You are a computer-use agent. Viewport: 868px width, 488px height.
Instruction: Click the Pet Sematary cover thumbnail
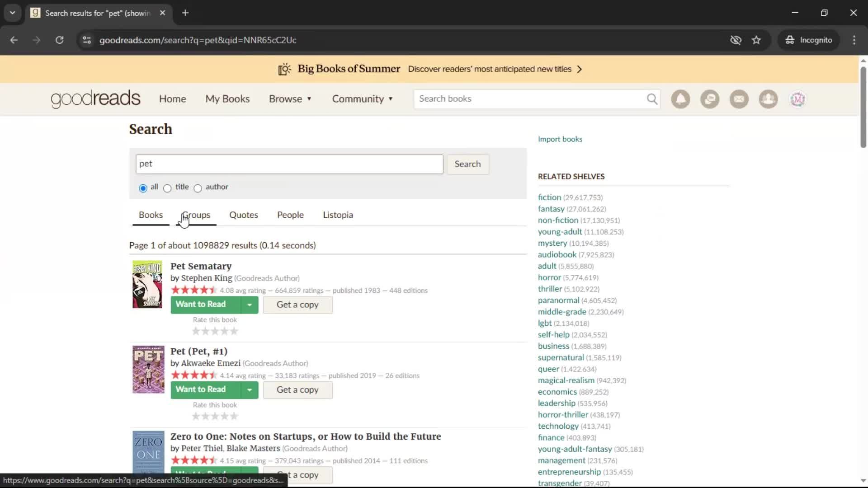point(147,284)
